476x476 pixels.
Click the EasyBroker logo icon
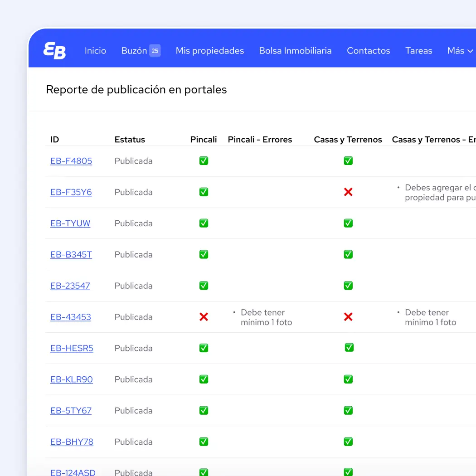[54, 50]
